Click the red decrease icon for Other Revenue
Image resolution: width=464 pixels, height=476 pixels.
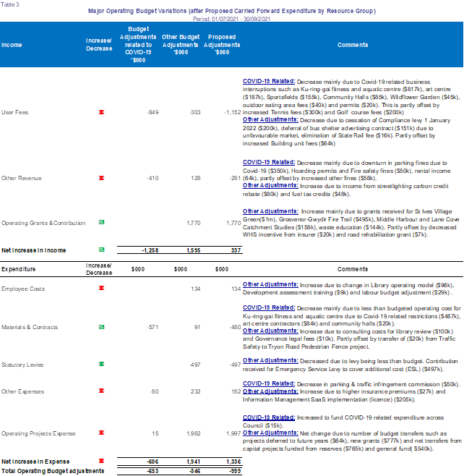pyautogui.click(x=102, y=178)
